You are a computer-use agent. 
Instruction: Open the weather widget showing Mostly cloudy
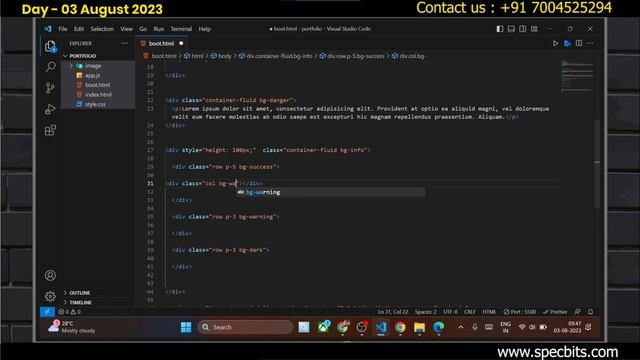[x=72, y=327]
